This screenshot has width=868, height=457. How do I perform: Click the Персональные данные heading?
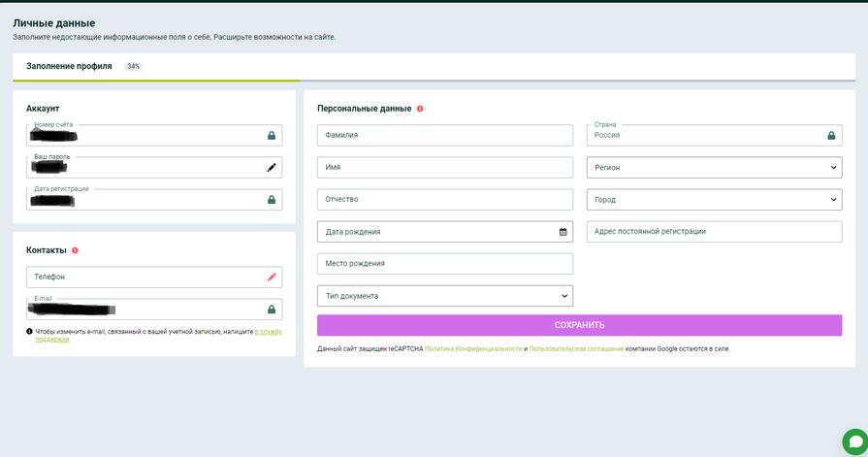pyautogui.click(x=365, y=109)
